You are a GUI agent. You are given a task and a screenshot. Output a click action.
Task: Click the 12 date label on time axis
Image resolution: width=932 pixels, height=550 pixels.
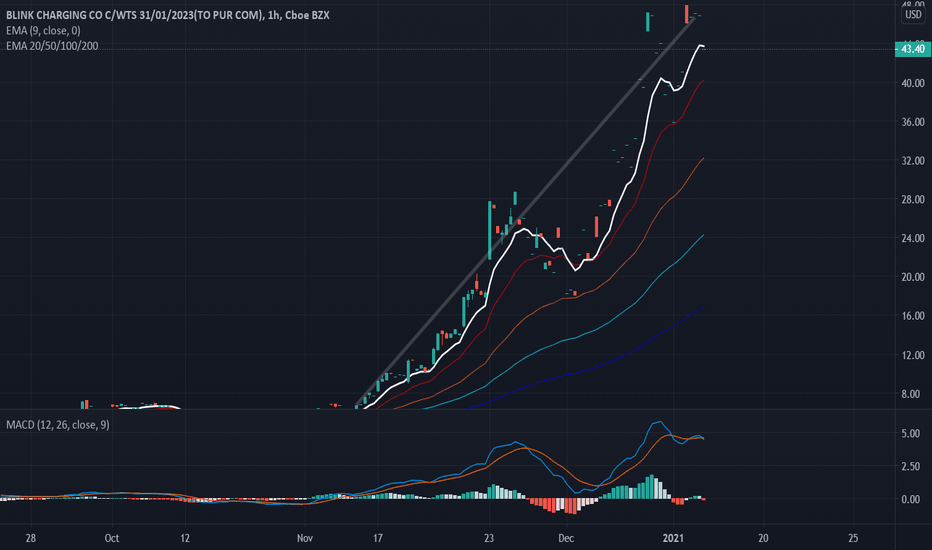pyautogui.click(x=185, y=538)
